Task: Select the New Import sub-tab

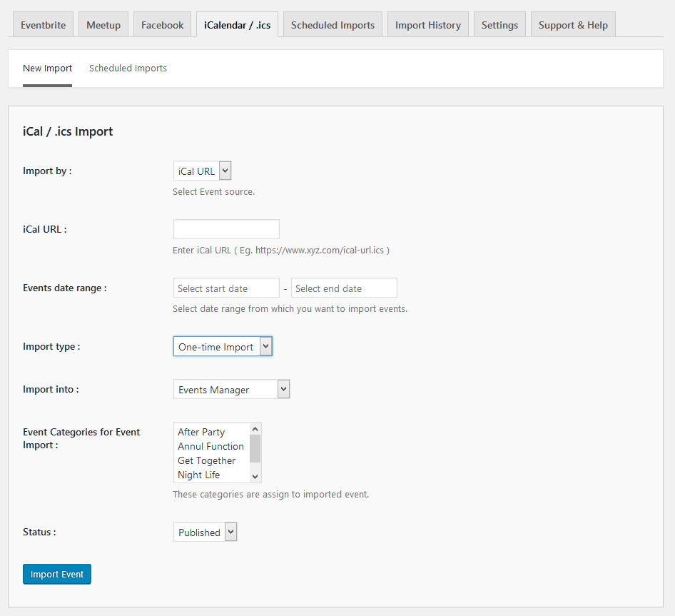Action: tap(47, 68)
